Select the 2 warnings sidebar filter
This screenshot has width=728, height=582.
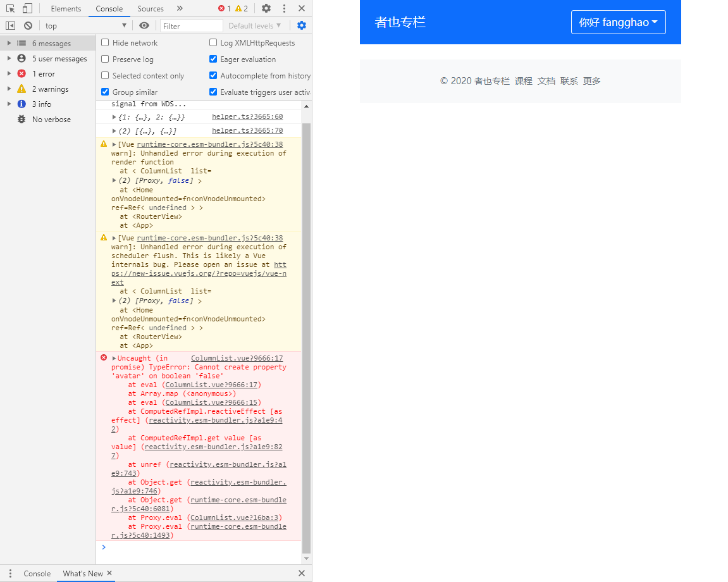pos(48,89)
